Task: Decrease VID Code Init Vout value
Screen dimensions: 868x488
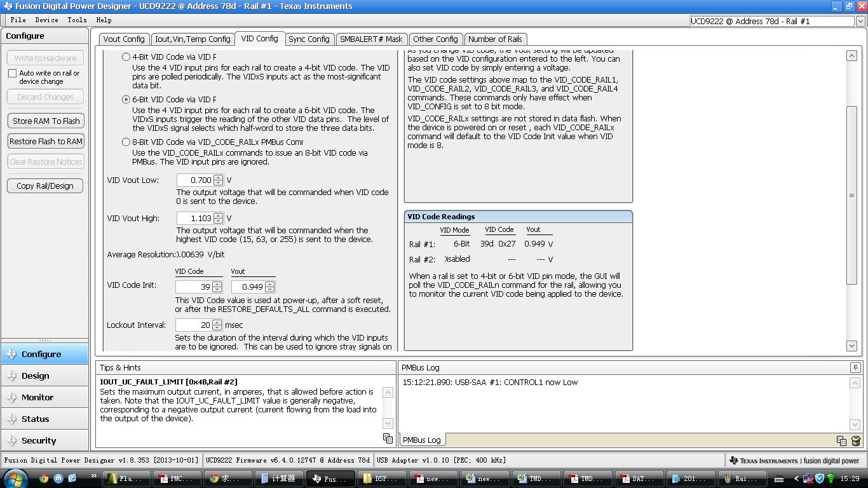Action: 271,290
